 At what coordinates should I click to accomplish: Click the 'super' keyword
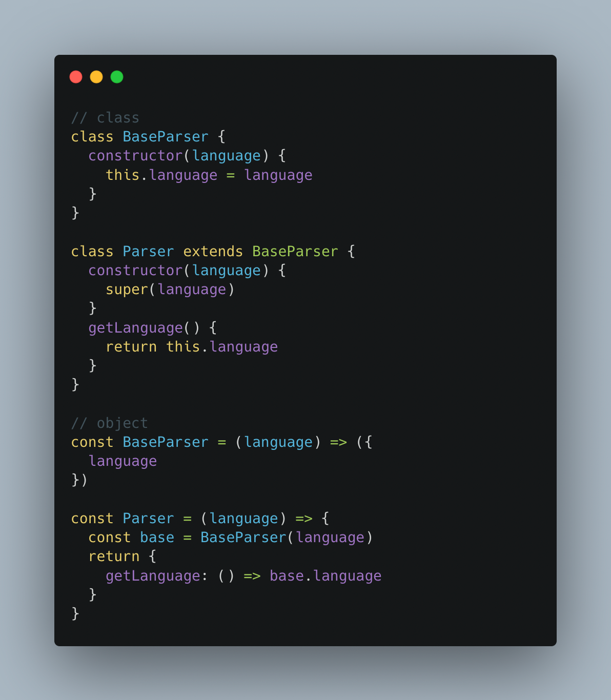[127, 290]
